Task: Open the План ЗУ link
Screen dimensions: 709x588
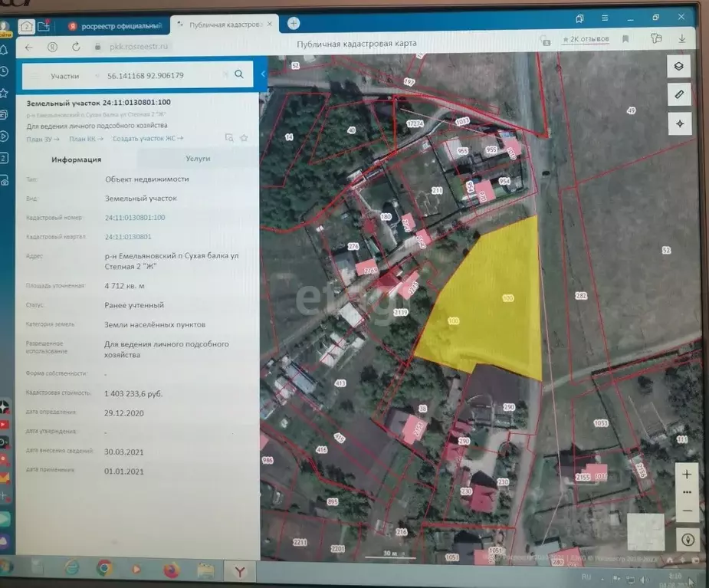Action: click(43, 139)
